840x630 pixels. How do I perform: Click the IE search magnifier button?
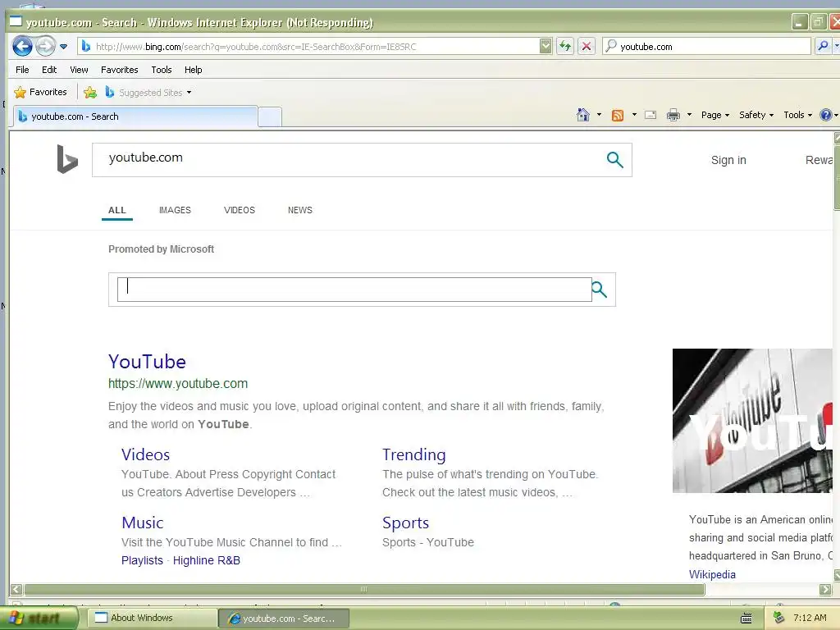coord(822,46)
